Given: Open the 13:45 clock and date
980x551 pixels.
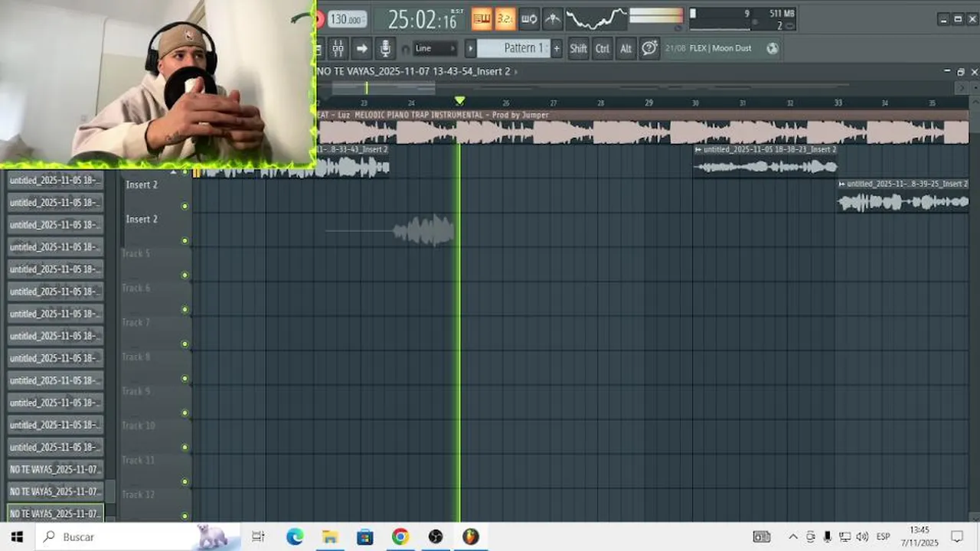Looking at the screenshot, I should pyautogui.click(x=920, y=536).
